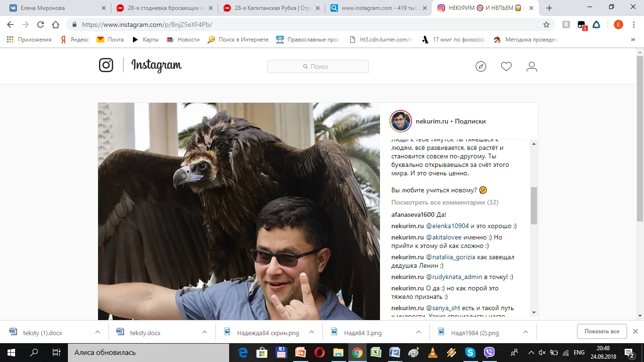Open the profile person icon

pos(532,66)
